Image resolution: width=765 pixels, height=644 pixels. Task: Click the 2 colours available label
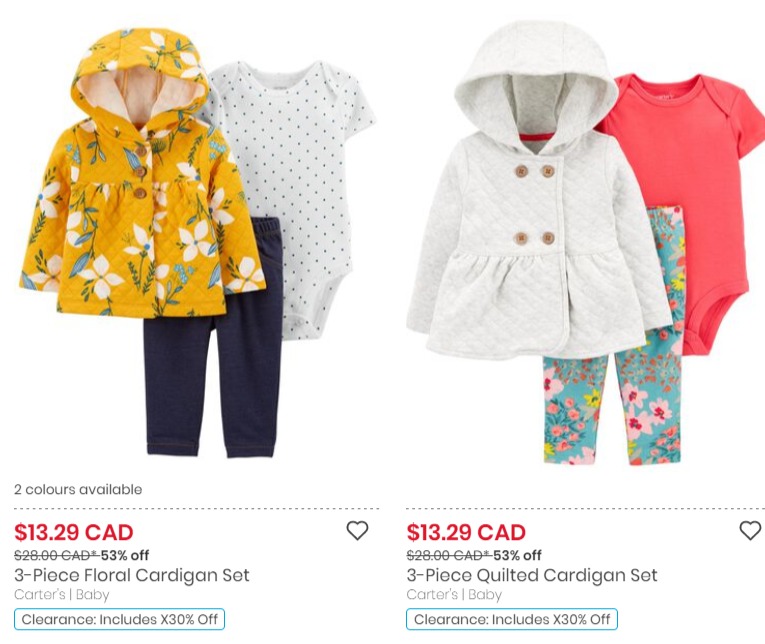click(78, 489)
